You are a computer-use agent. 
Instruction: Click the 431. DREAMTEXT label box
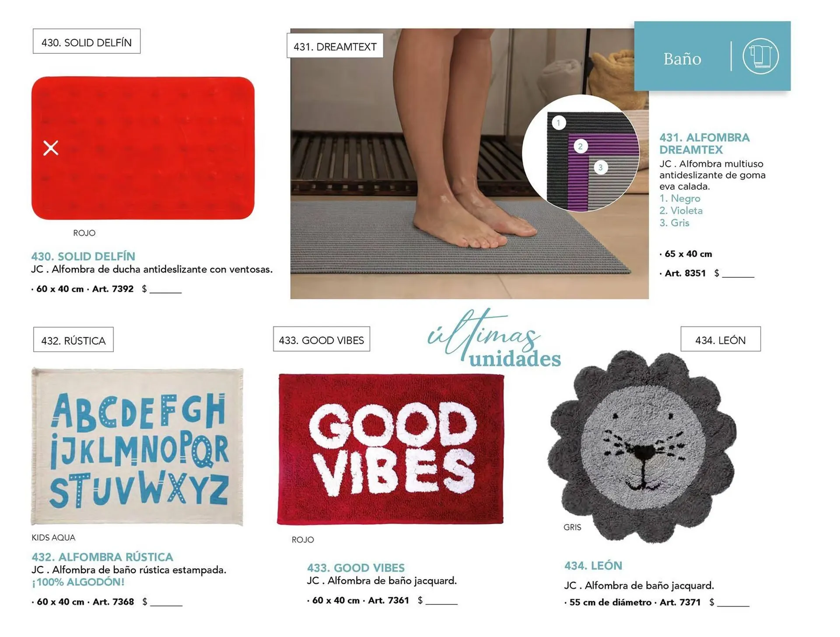pyautogui.click(x=335, y=46)
